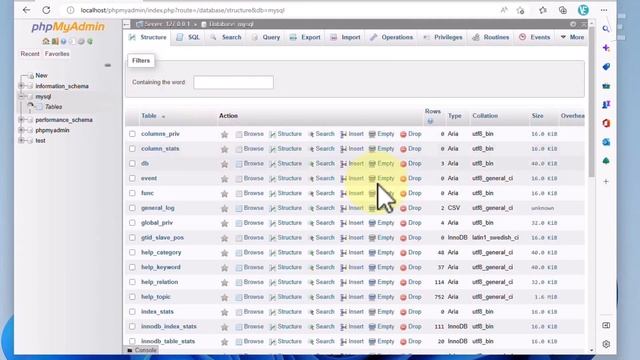Check the db table checkbox
This screenshot has height=360, width=640.
pyautogui.click(x=132, y=163)
